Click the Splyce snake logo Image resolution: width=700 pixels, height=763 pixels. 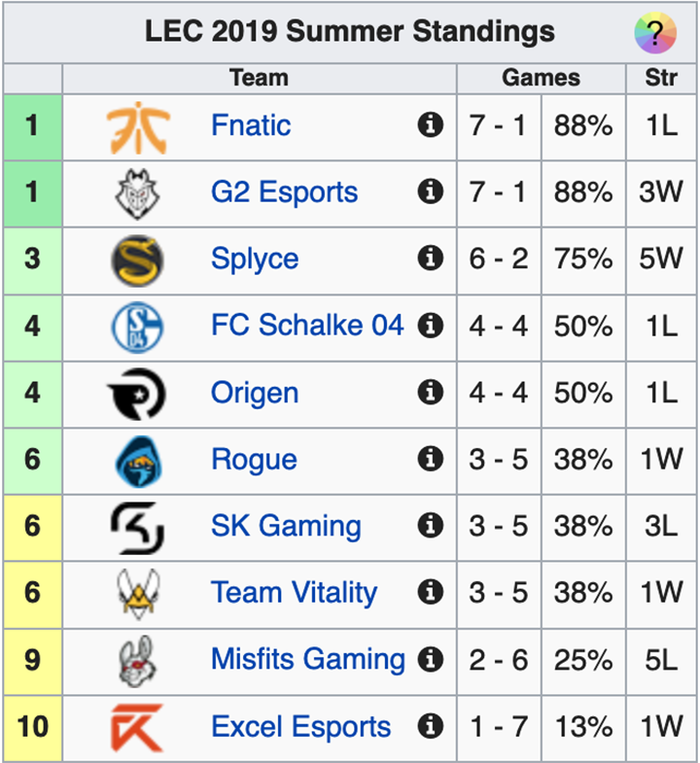coord(137,260)
